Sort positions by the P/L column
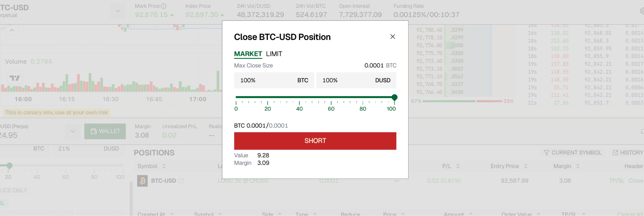This screenshot has height=216, width=644. point(458,166)
